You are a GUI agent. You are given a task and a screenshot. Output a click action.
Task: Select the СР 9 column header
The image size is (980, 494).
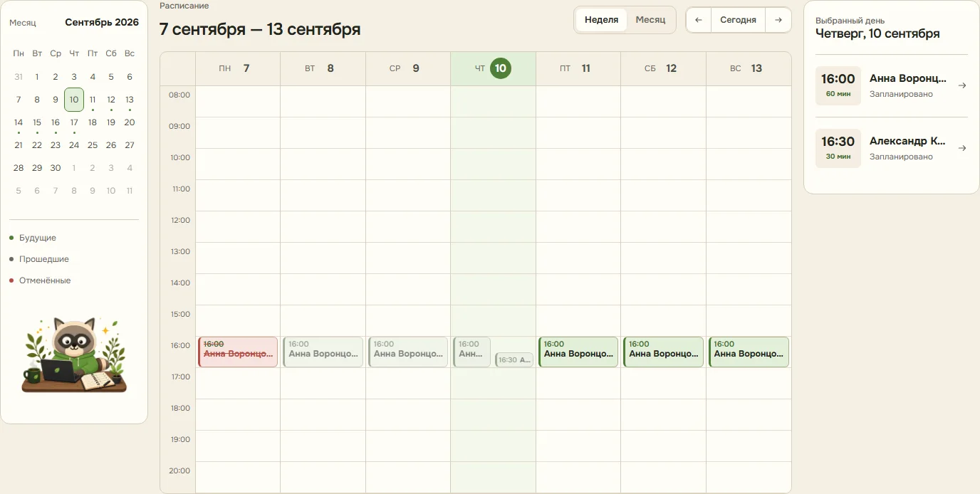(x=408, y=68)
